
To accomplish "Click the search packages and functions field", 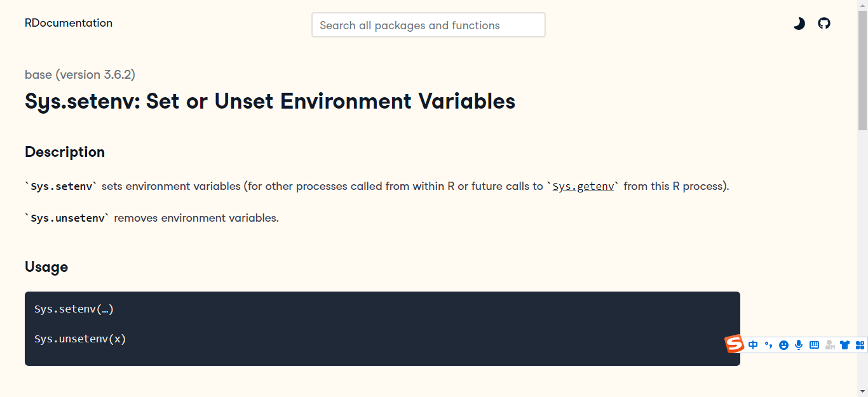I will click(x=428, y=25).
